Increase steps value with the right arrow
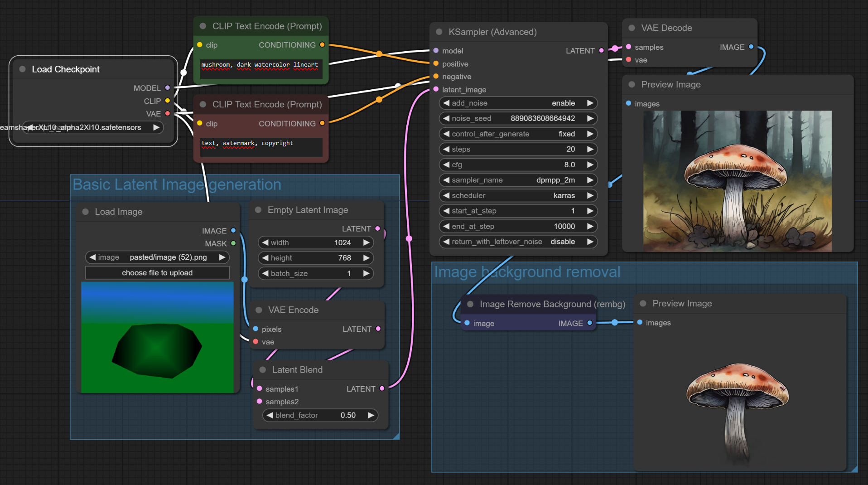 [590, 150]
